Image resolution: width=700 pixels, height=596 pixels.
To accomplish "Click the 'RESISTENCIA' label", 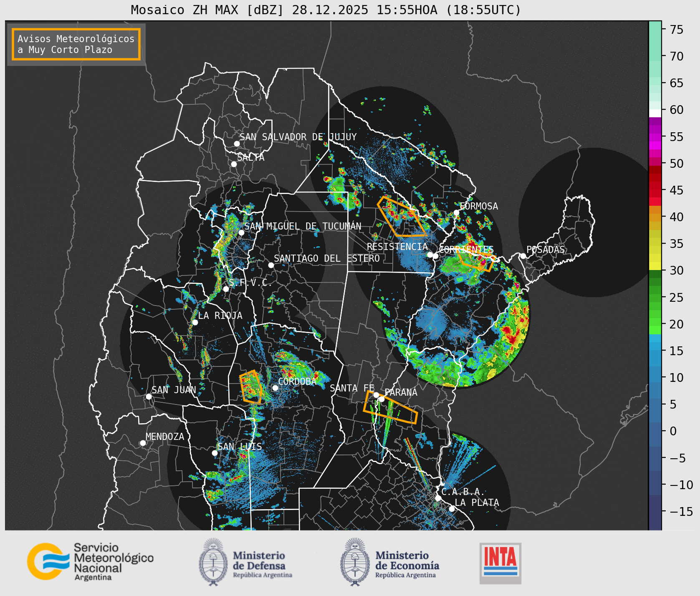I will click(x=397, y=247).
